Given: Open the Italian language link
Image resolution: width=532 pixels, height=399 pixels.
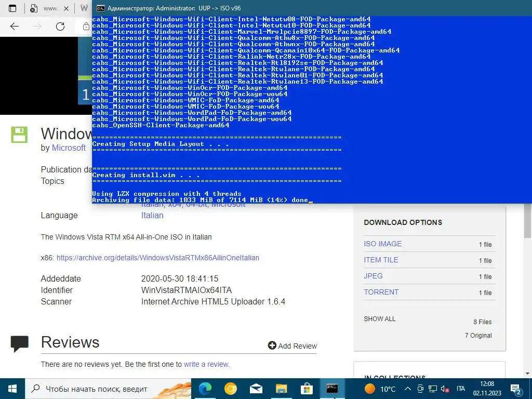Looking at the screenshot, I should coord(152,216).
